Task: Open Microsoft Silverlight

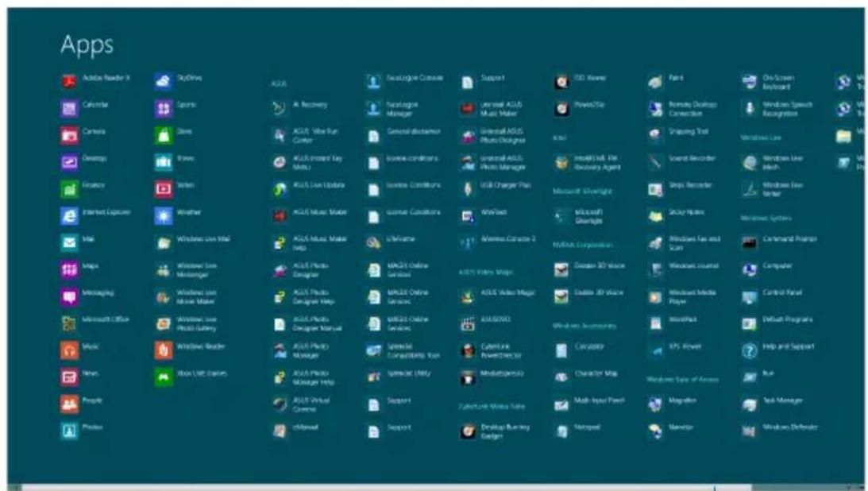Action: point(578,215)
